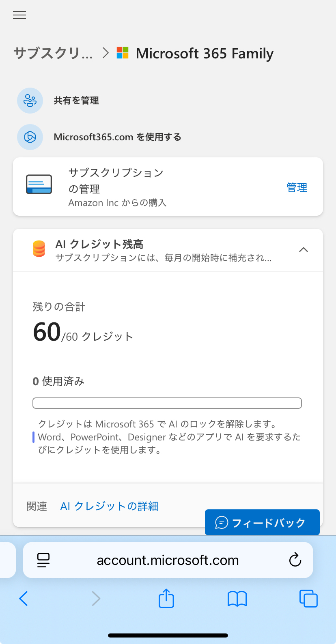Tap the account.microsoft.com address field

tap(168, 560)
